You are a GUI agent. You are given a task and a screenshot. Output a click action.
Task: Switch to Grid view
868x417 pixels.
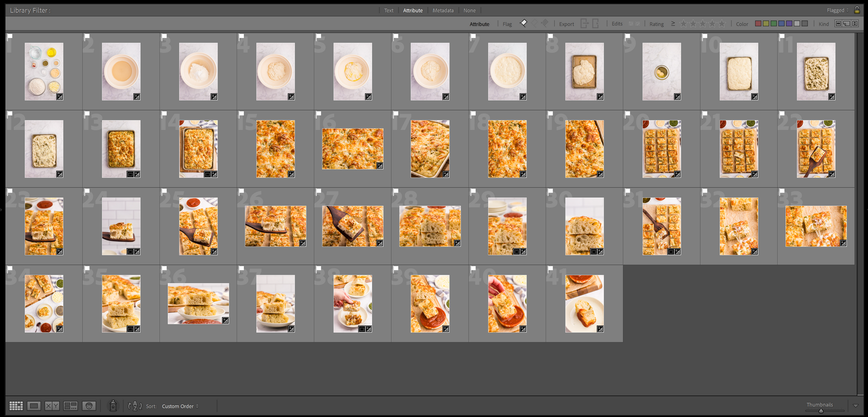pyautogui.click(x=16, y=406)
